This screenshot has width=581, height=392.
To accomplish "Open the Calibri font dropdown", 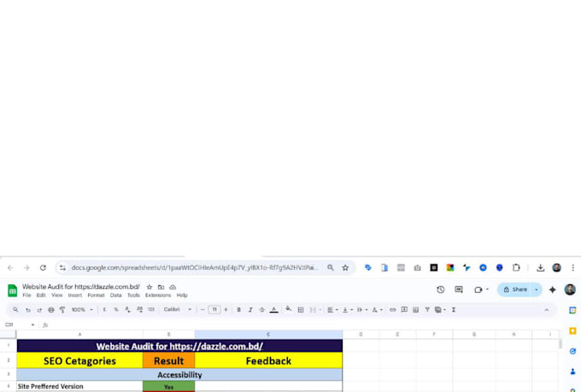I will [x=178, y=310].
